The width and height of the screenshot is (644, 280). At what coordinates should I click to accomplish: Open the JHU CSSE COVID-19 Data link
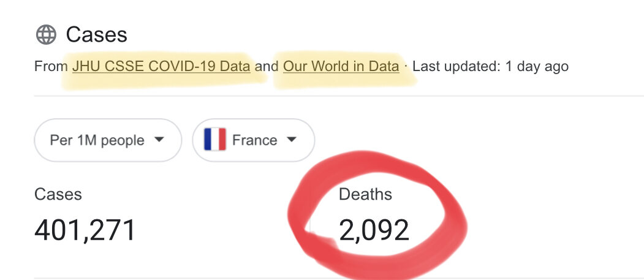(161, 66)
